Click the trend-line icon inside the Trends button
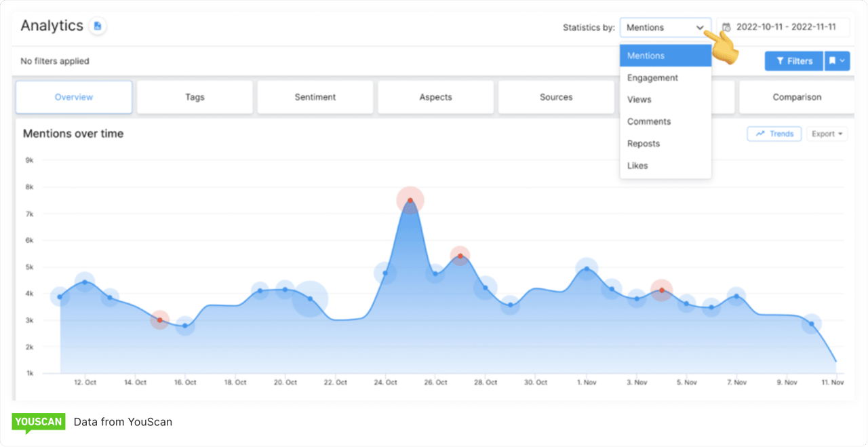This screenshot has width=868, height=447. [760, 134]
